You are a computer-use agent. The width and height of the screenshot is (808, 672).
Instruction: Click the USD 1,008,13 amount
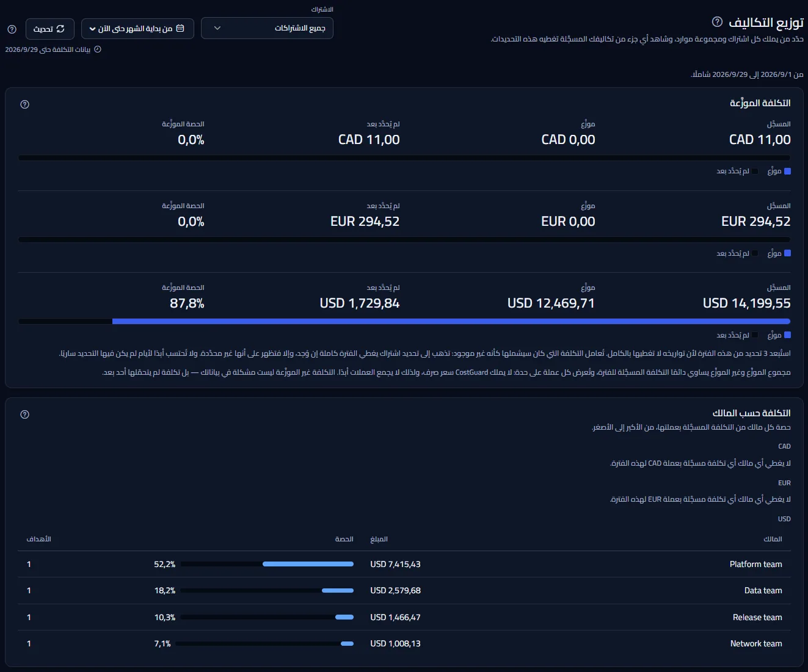tap(395, 643)
